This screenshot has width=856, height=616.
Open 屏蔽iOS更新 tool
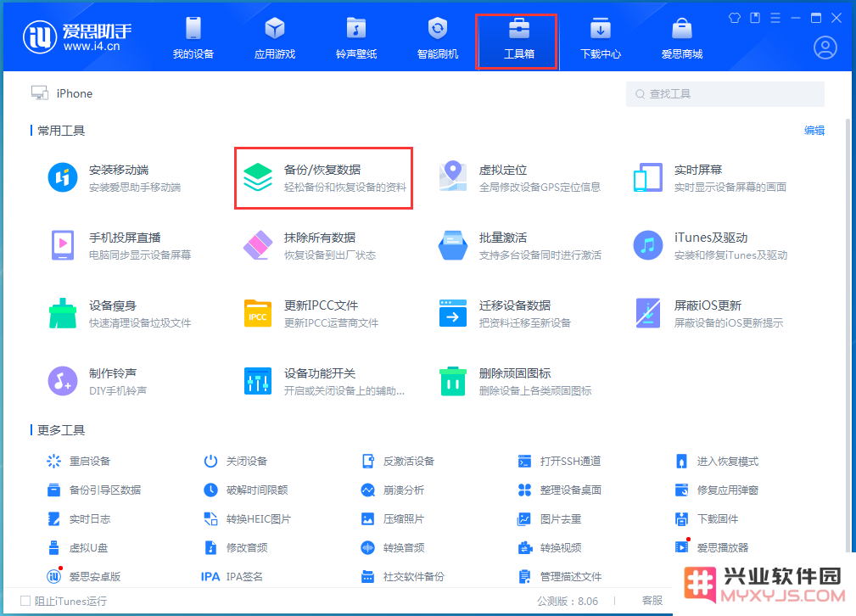tap(708, 313)
